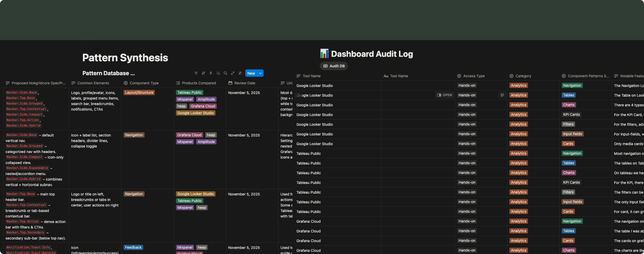
Task: Open view settings sliders icon
Action: [x=240, y=73]
